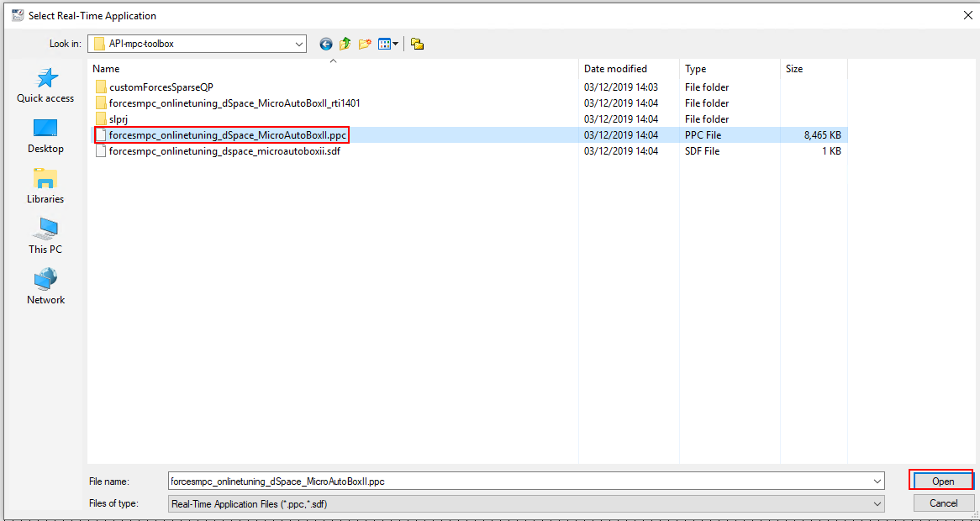Image resolution: width=980 pixels, height=521 pixels.
Task: Create a new folder
Action: click(x=365, y=44)
